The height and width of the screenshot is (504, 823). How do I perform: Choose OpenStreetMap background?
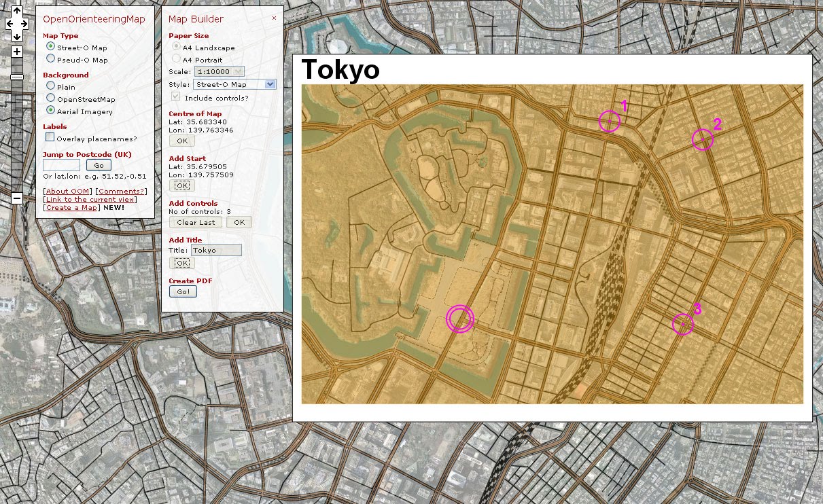(50, 98)
